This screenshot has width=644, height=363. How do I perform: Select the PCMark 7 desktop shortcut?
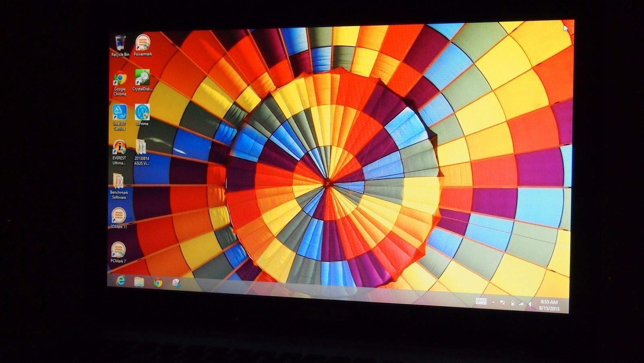[118, 250]
